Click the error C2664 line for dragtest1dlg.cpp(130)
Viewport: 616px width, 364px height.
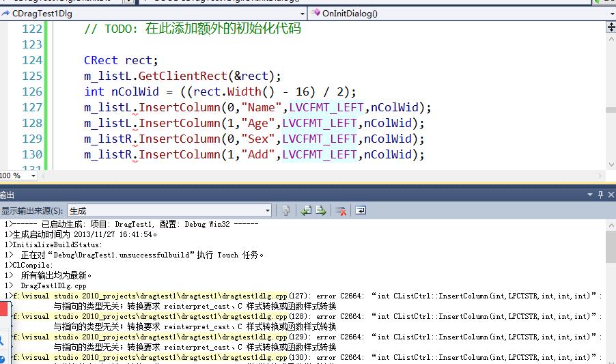click(307, 357)
